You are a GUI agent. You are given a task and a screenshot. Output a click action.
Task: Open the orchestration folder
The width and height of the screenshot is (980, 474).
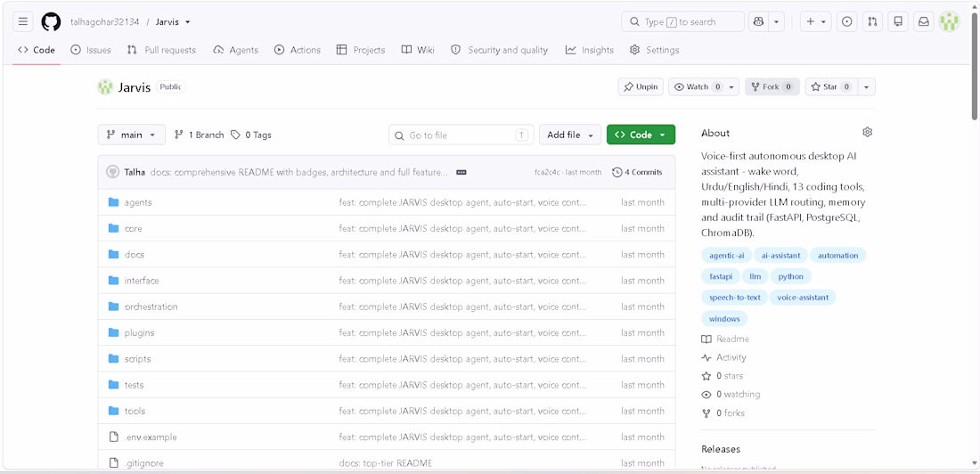pyautogui.click(x=151, y=307)
